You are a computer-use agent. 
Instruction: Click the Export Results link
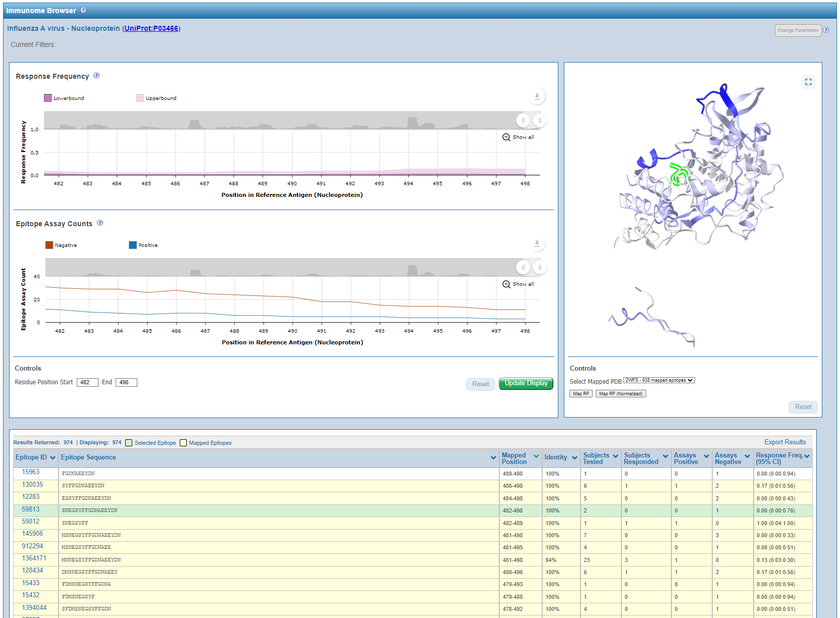785,442
